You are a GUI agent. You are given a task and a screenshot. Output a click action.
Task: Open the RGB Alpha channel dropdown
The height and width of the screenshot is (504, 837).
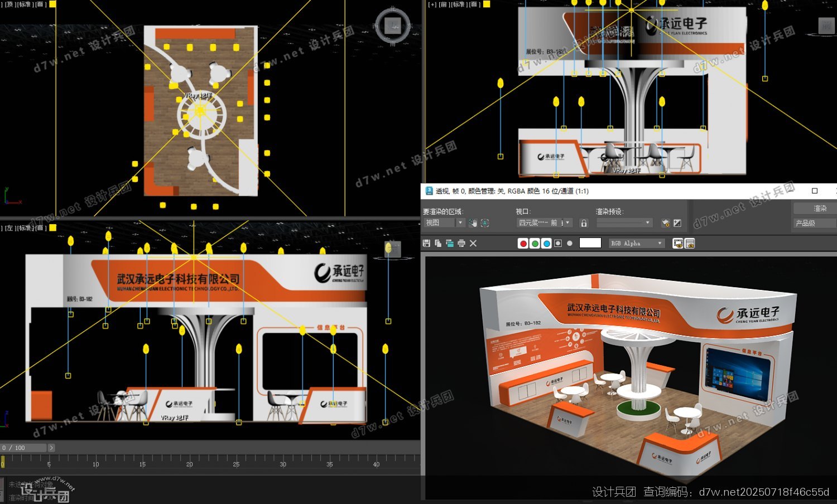(637, 243)
